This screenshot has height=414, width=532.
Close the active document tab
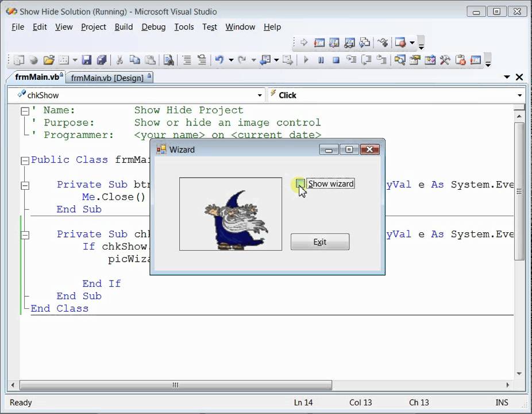(519, 77)
